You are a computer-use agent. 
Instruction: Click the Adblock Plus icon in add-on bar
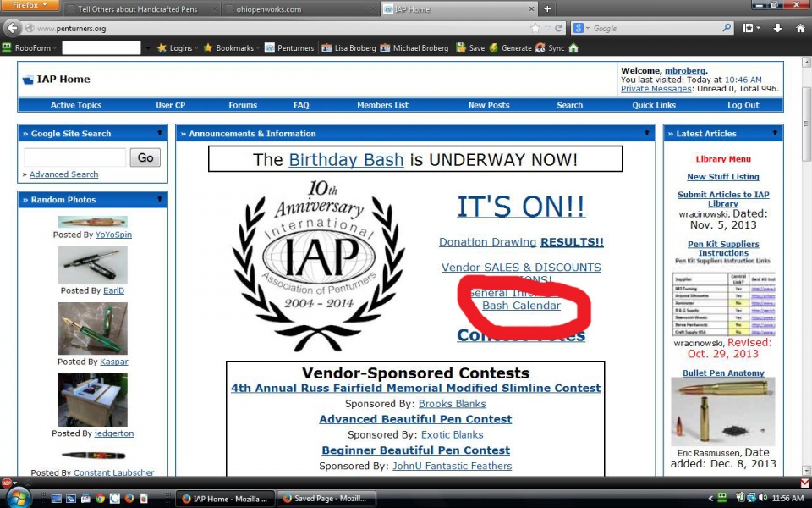coord(7,483)
